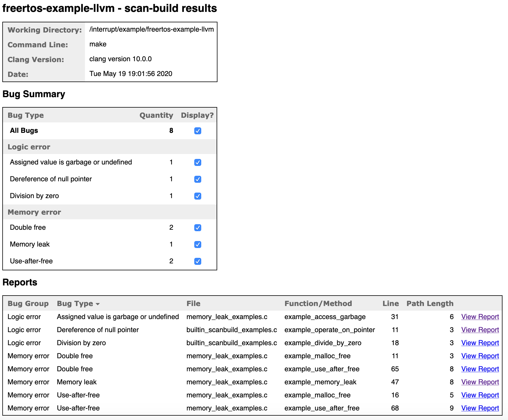Screen dimensions: 508x420
Task: Toggle the garbage or undefined value checkbox
Action: [197, 162]
